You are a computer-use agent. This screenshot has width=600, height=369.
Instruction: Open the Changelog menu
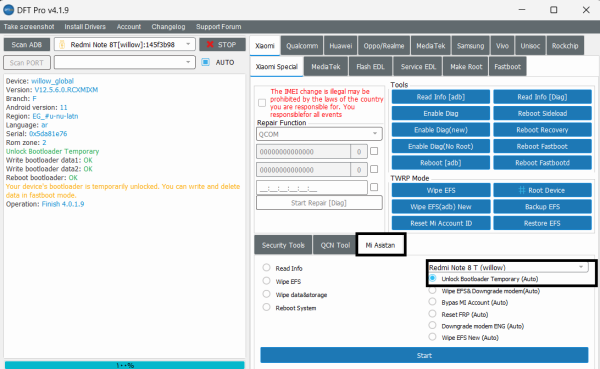click(x=168, y=27)
